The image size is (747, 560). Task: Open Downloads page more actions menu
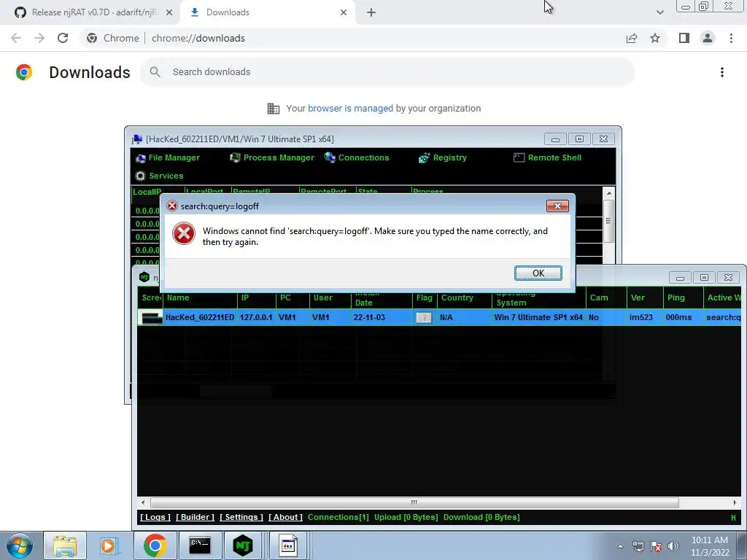point(722,72)
